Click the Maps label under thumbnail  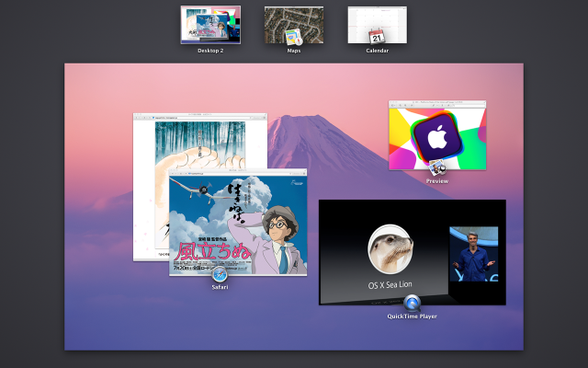pyautogui.click(x=294, y=51)
